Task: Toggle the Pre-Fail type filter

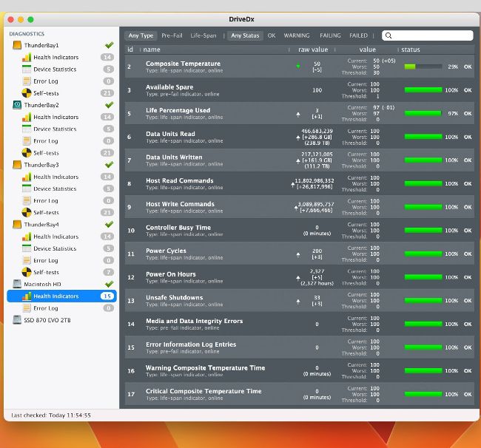Action: pyautogui.click(x=172, y=35)
